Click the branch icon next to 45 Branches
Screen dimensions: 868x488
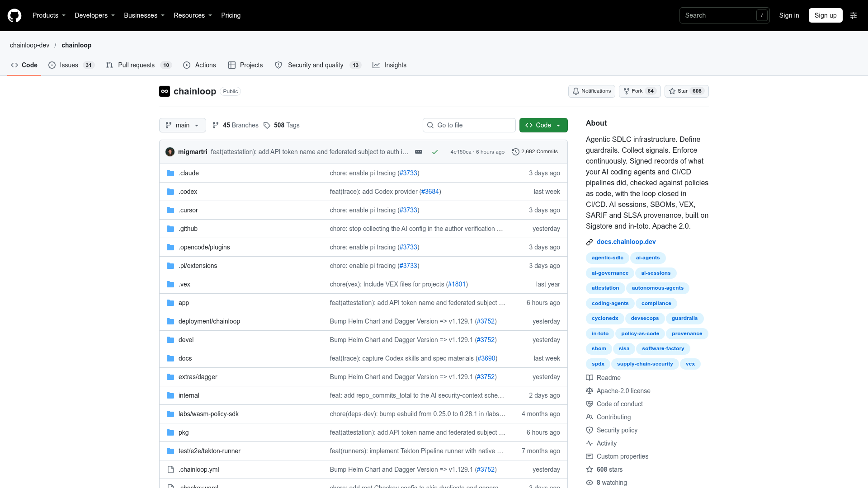(x=216, y=125)
